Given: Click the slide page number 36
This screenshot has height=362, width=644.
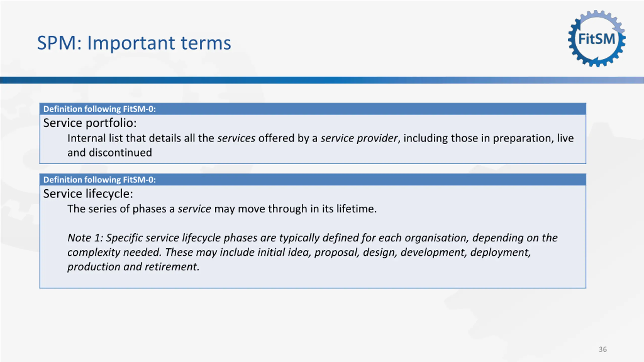Looking at the screenshot, I should pos(602,349).
